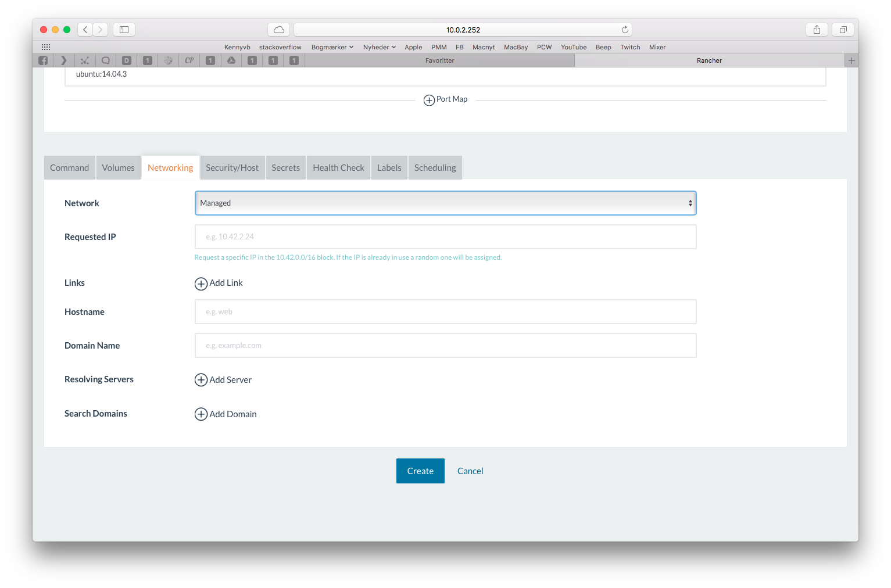The image size is (891, 588).
Task: Open the Beep bookmark
Action: point(603,47)
